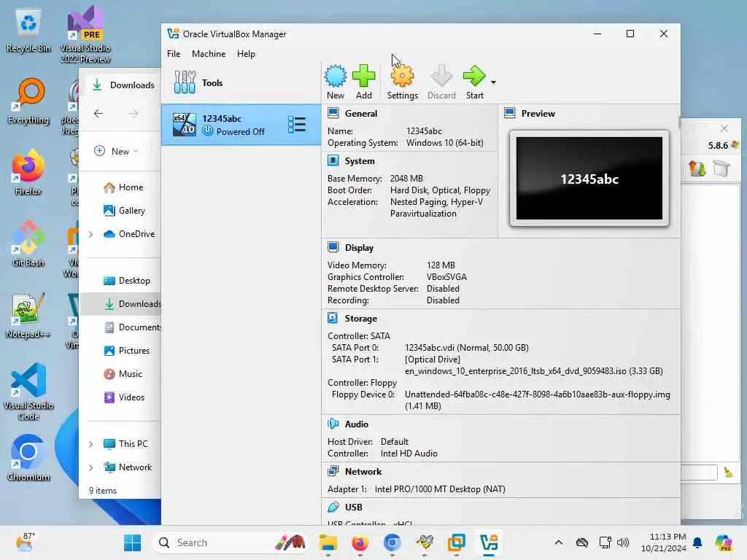The image size is (747, 560).
Task: Click the System section chip icon
Action: click(x=333, y=160)
